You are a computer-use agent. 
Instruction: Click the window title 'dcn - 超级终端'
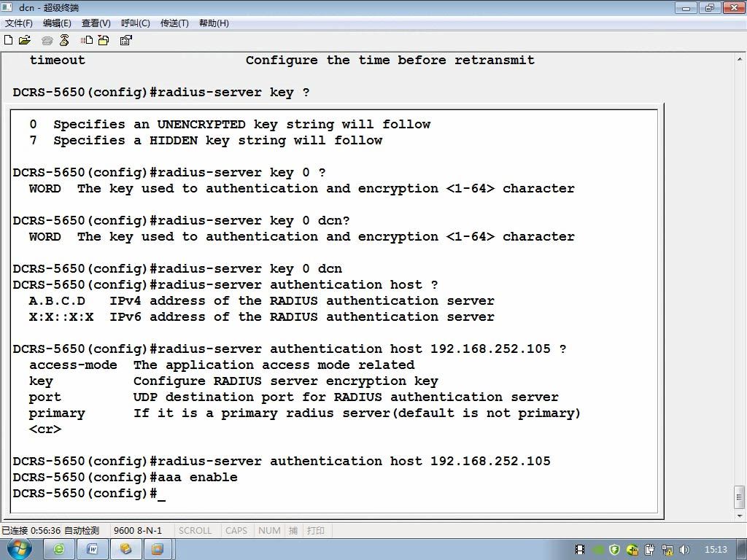pos(49,7)
